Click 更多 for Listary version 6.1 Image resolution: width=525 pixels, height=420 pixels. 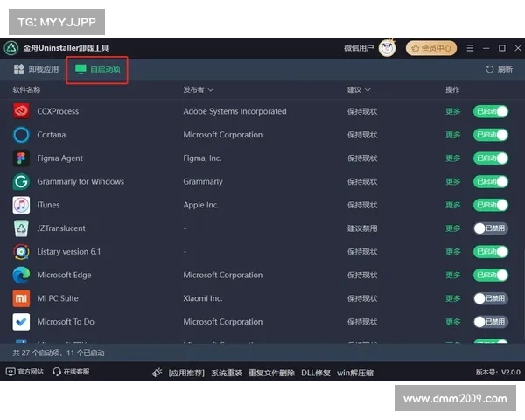coord(452,252)
